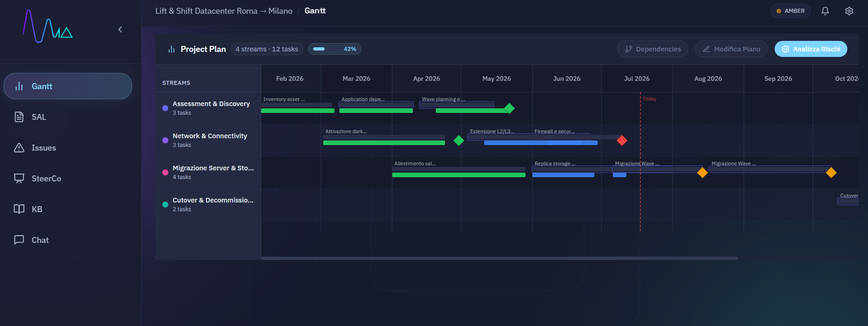Screen dimensions: 868x326
Task: Select the Cutover & Decommissio... stream row
Action: pos(208,205)
